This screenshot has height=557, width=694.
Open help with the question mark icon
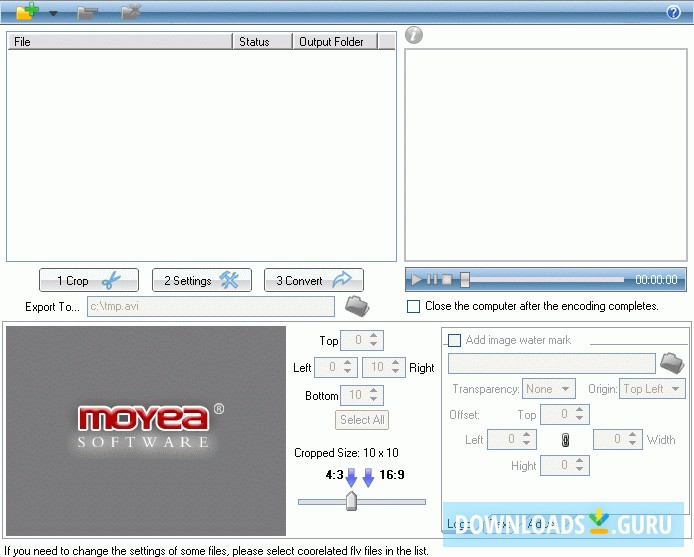point(673,12)
